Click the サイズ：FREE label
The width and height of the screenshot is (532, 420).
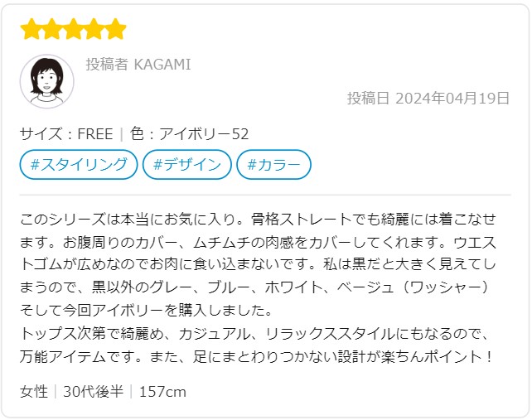click(66, 133)
